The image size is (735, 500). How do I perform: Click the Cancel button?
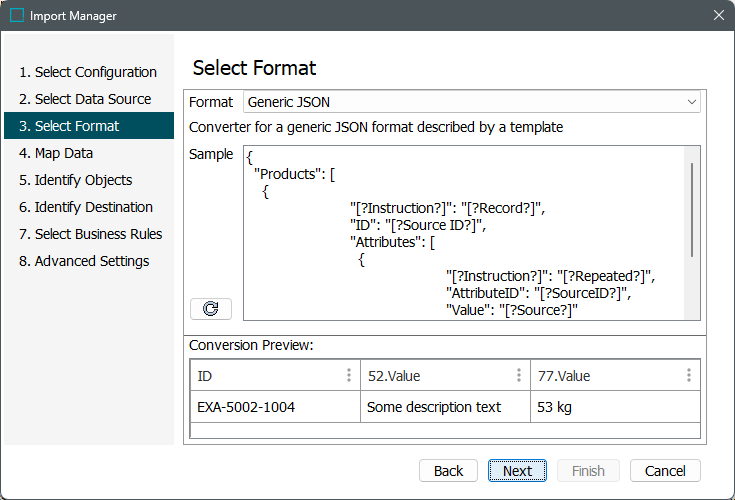pos(665,471)
